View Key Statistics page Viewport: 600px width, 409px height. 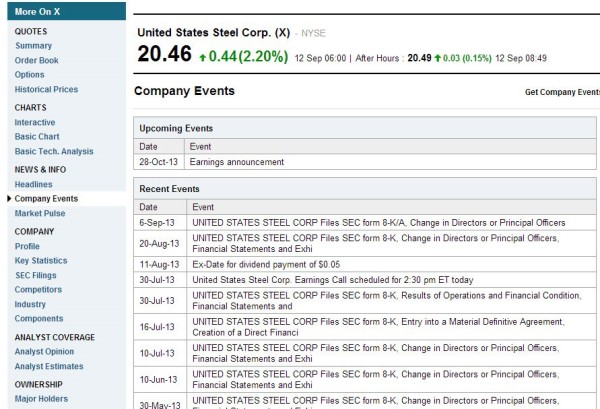[x=41, y=261]
